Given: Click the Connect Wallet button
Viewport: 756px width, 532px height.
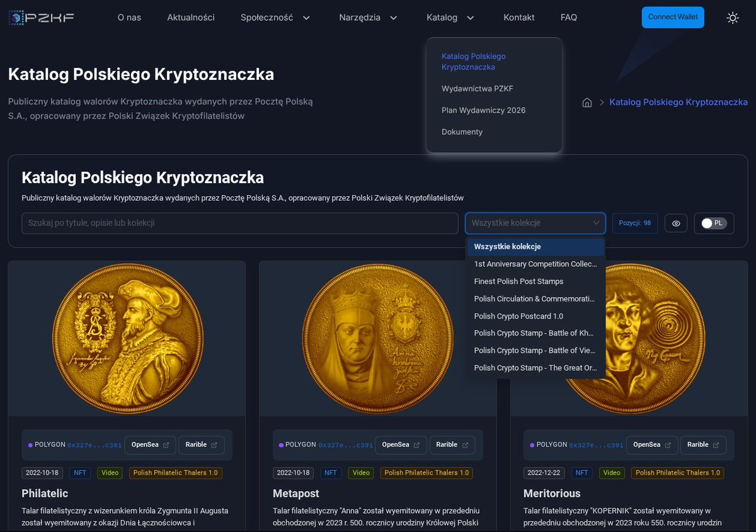Looking at the screenshot, I should pos(673,17).
